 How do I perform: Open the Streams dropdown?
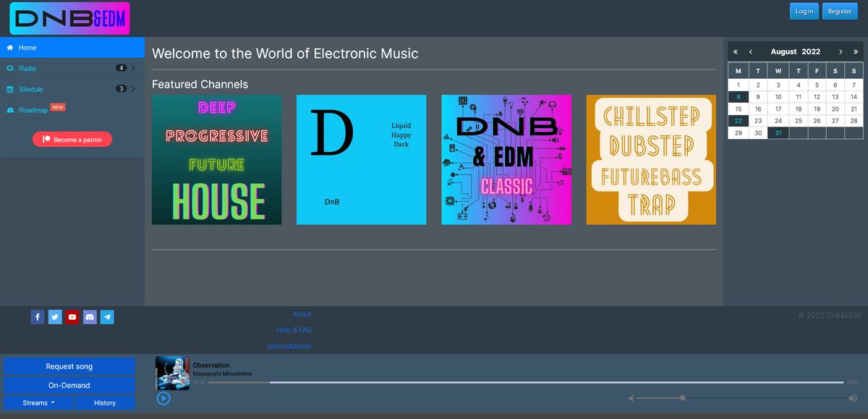click(38, 402)
